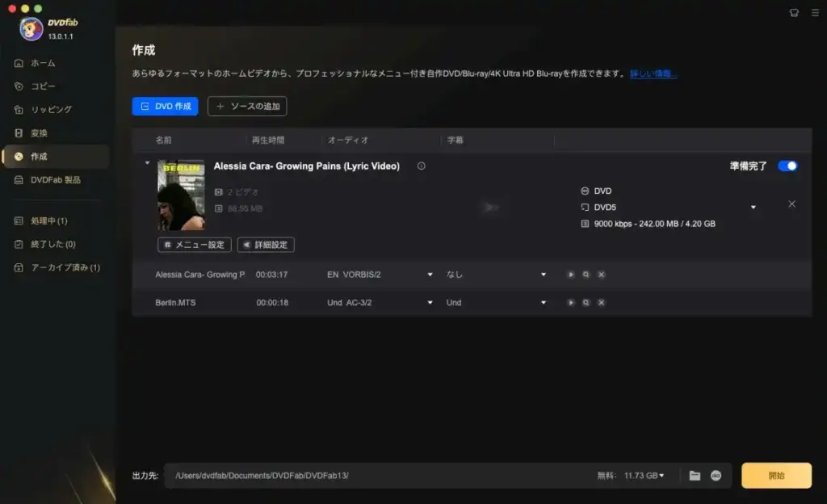Click the output path field
The image size is (827, 504).
click(339, 476)
